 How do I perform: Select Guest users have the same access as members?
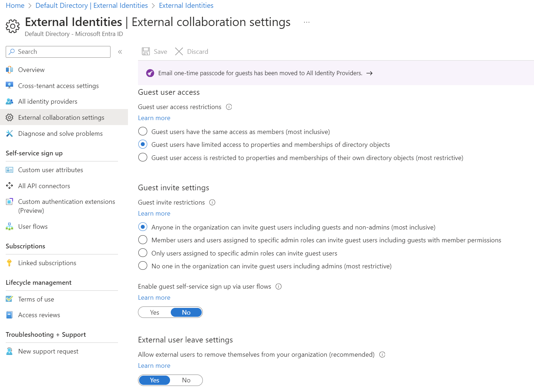click(143, 131)
